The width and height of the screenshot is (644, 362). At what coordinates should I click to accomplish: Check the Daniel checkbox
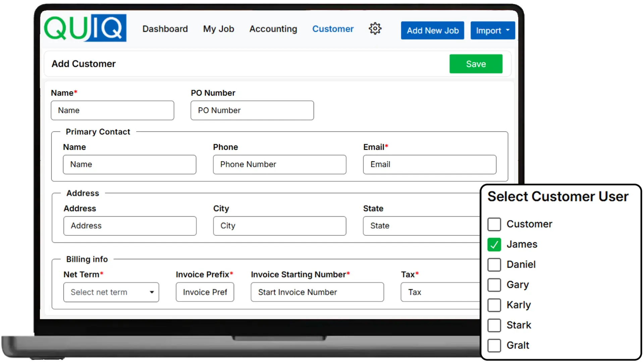494,265
